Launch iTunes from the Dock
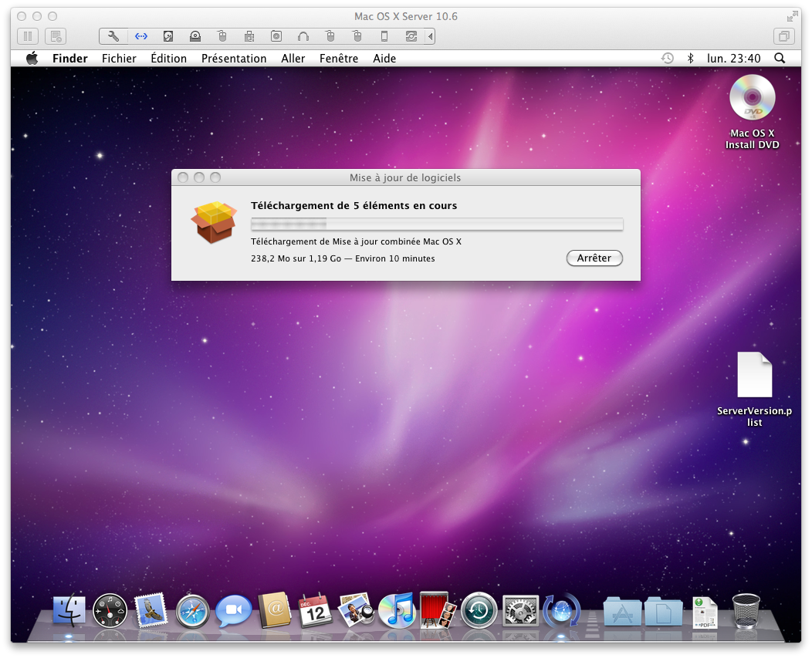 coord(396,612)
